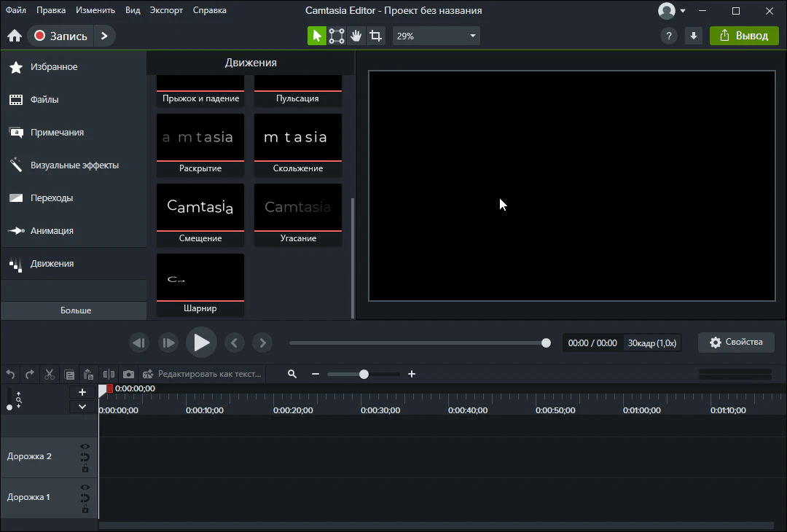Image resolution: width=787 pixels, height=532 pixels.
Task: Click the green Вывод export button
Action: [744, 36]
